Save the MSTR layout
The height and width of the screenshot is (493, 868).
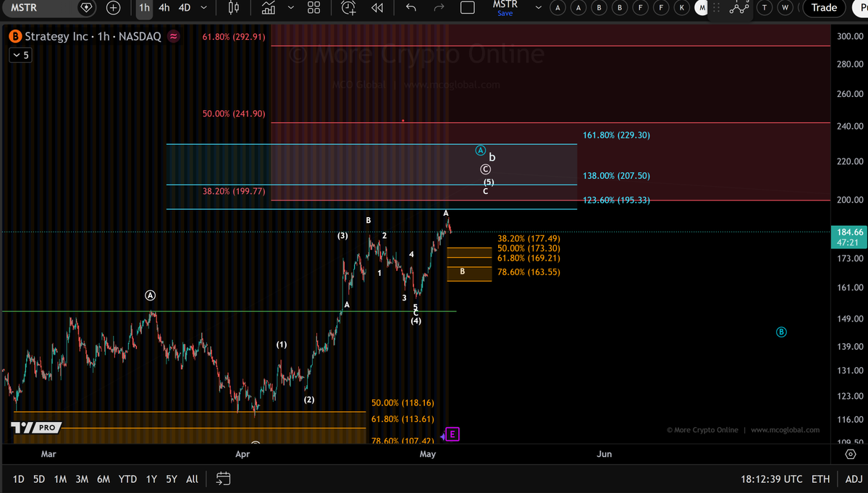click(x=505, y=13)
